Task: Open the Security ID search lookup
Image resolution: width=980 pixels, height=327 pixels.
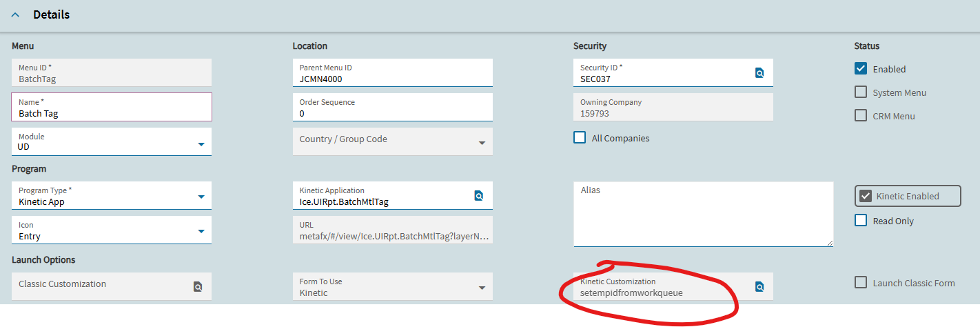Action: click(759, 72)
